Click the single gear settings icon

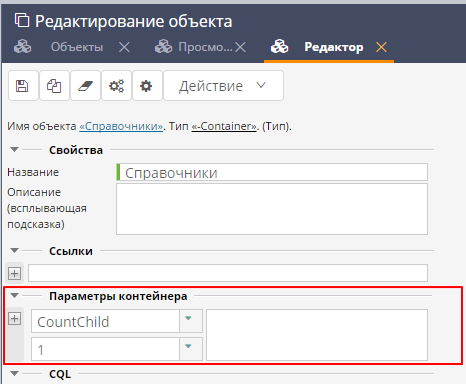(x=147, y=86)
